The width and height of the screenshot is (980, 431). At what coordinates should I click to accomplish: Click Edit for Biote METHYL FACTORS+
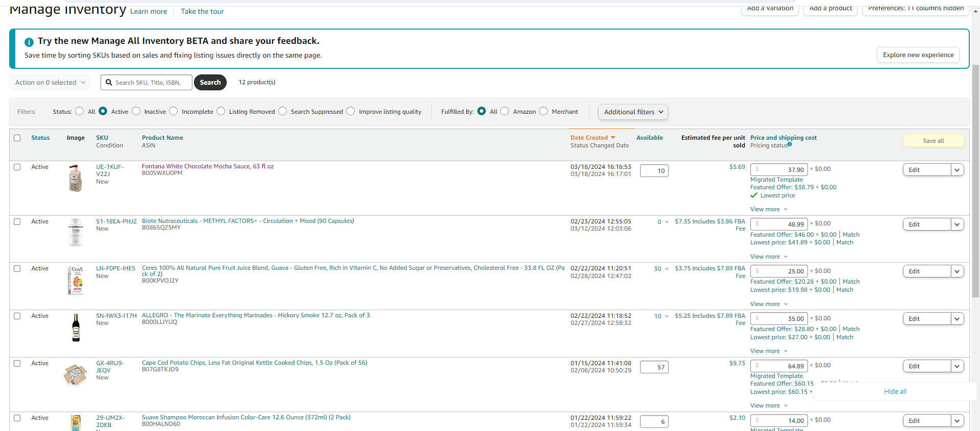click(x=927, y=224)
